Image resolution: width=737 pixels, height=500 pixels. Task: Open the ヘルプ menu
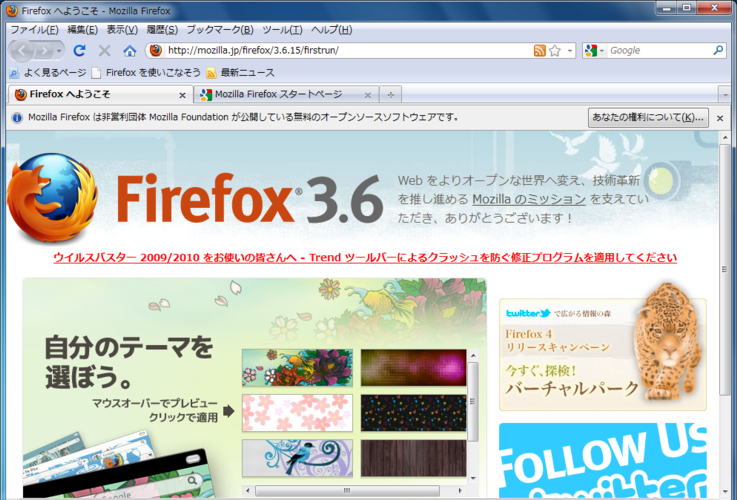[x=331, y=30]
